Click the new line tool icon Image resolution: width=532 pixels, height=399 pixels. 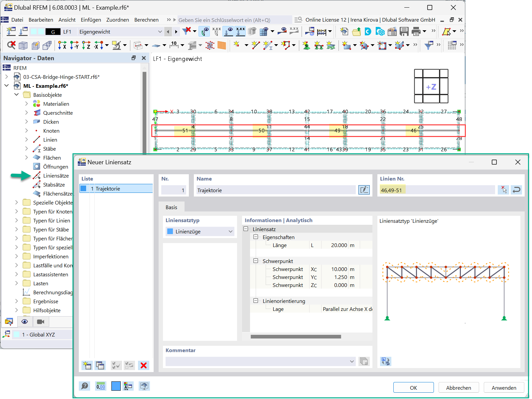(x=256, y=45)
